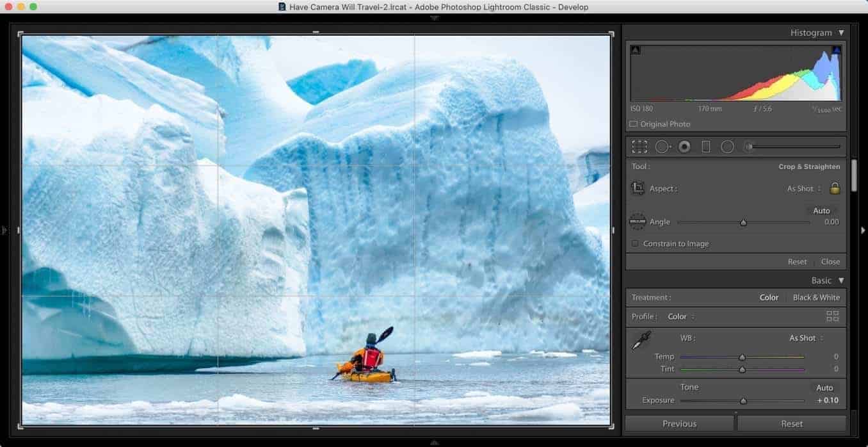Viewport: 868px width, 447px height.
Task: Collapse the Histogram panel
Action: (841, 33)
